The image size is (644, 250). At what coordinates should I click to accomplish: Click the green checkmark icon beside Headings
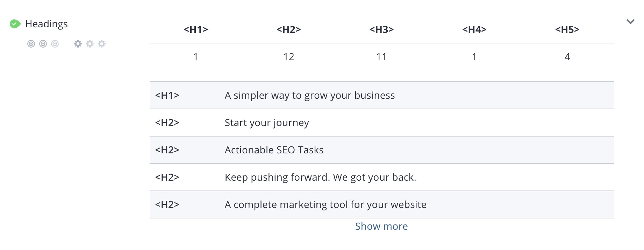tap(15, 24)
